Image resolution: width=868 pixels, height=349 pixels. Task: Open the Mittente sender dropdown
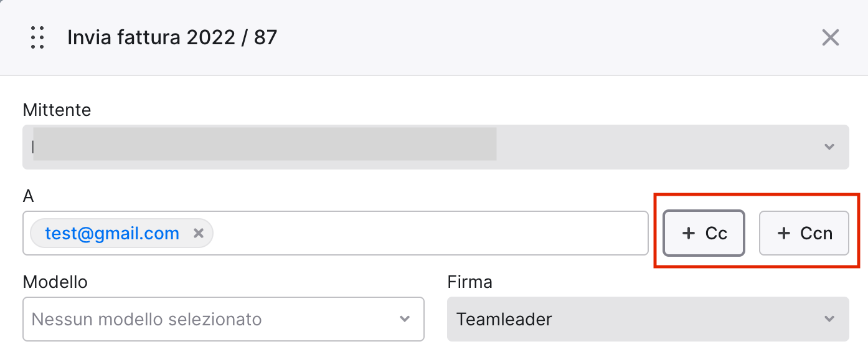pos(435,147)
